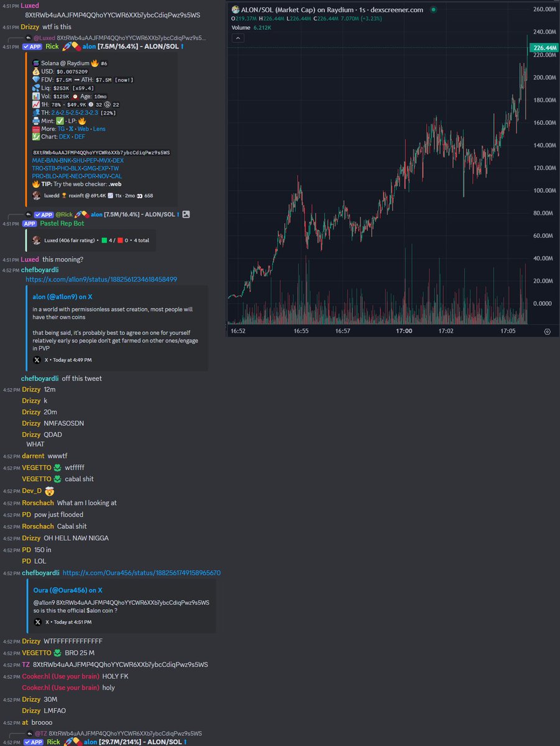Viewport: 560px width, 746px height.
Task: Click the image attachment icon in Pastel reply preview
Action: [x=186, y=214]
